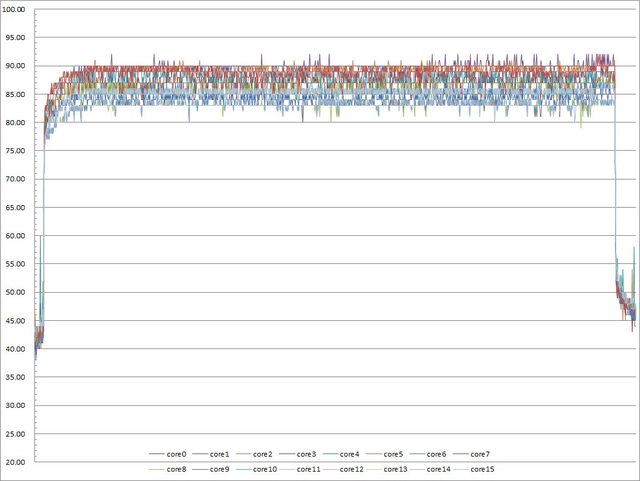The image size is (640, 481).
Task: Click the core0 legend entry
Action: [x=178, y=455]
